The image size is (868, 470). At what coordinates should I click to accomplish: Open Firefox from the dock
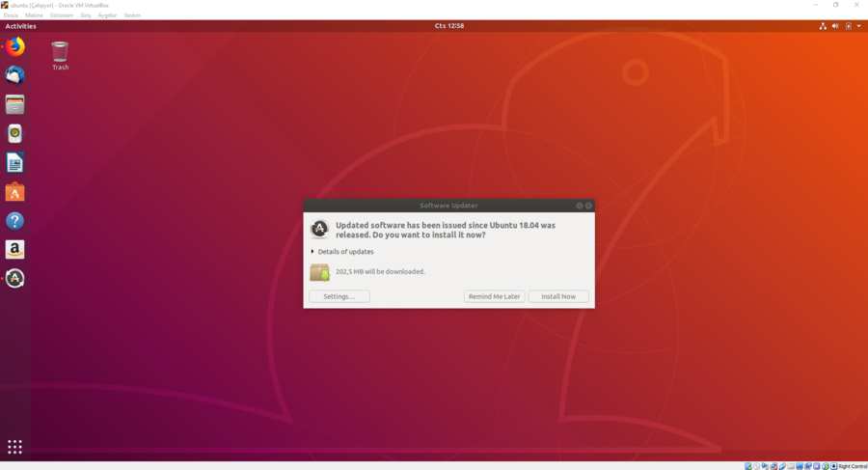[x=14, y=46]
